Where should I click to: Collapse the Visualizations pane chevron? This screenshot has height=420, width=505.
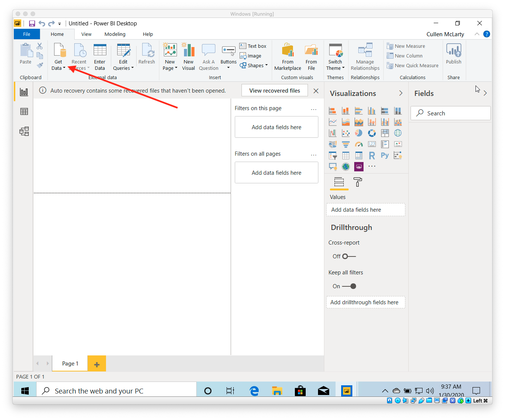tap(400, 93)
